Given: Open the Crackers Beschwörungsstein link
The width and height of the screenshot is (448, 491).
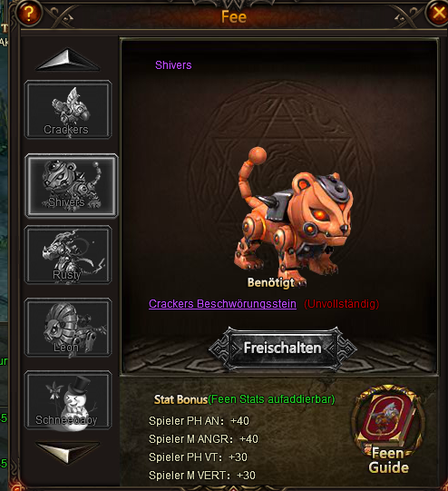Looking at the screenshot, I should point(222,304).
